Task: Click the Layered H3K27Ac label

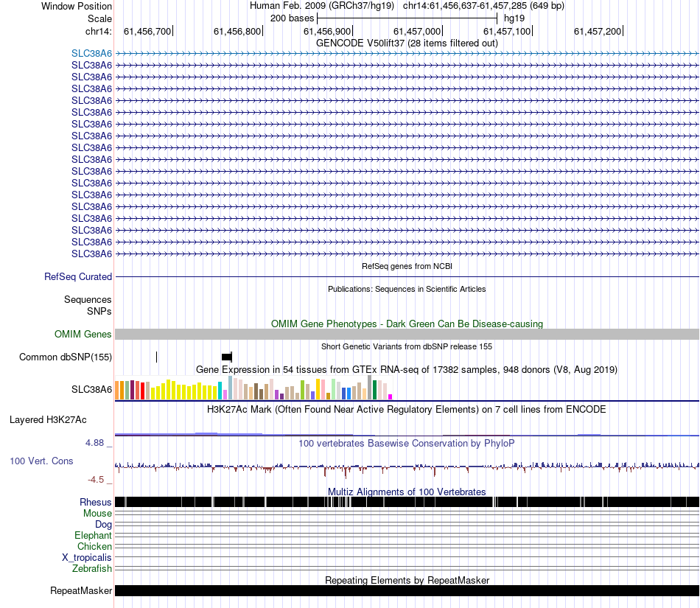Action: tap(48, 419)
